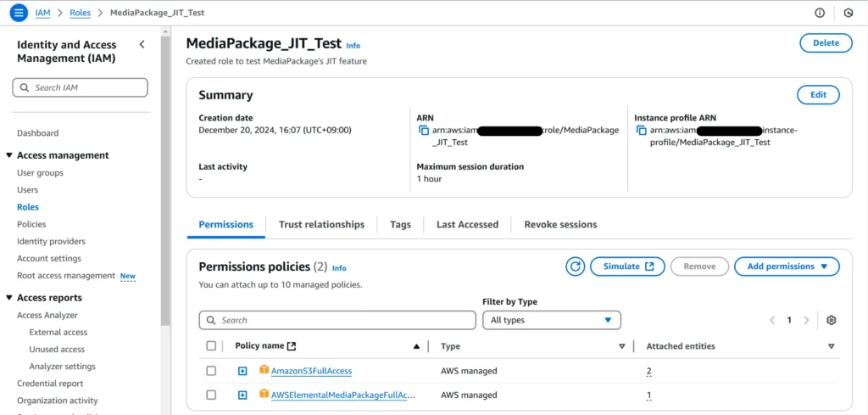The image size is (868, 415).
Task: Open the Add permissions dropdown
Action: point(787,266)
